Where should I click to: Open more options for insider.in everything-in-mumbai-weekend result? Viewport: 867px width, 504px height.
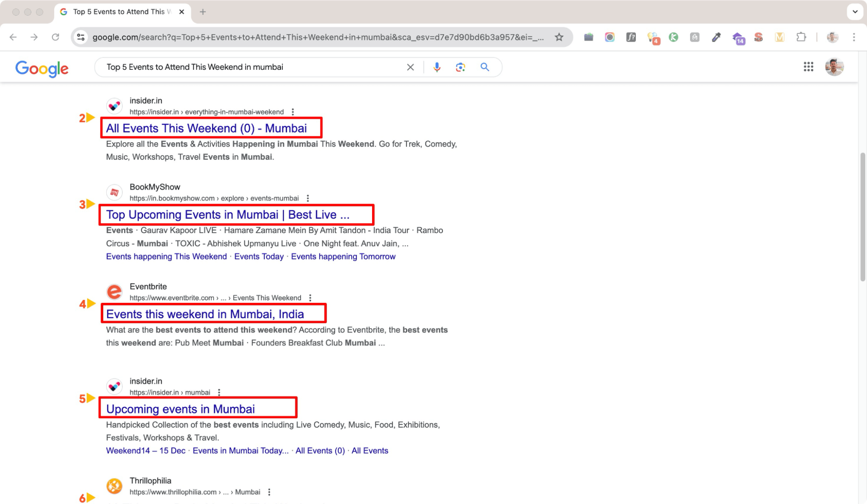pos(293,112)
